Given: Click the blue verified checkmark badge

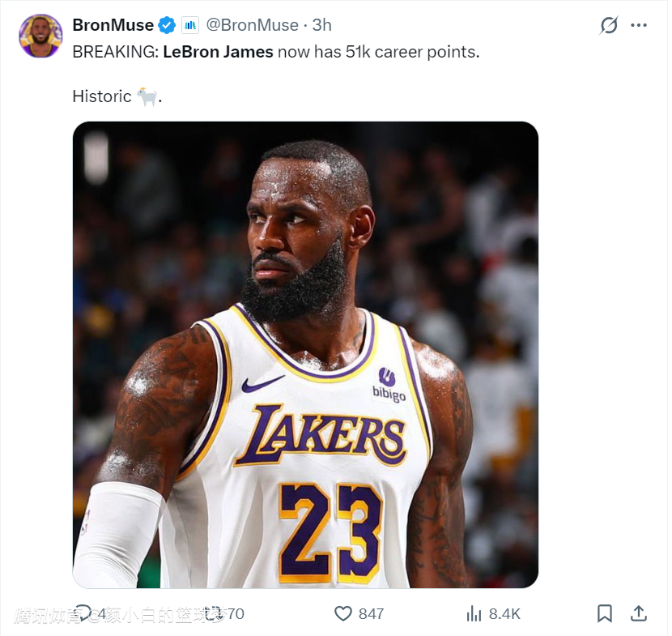Looking at the screenshot, I should coord(168,25).
